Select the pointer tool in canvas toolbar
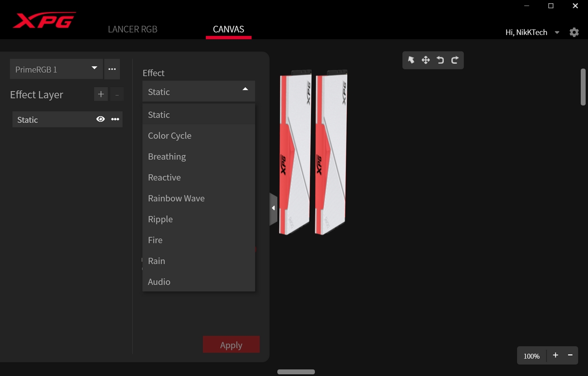Viewport: 588px width, 376px height. click(411, 60)
